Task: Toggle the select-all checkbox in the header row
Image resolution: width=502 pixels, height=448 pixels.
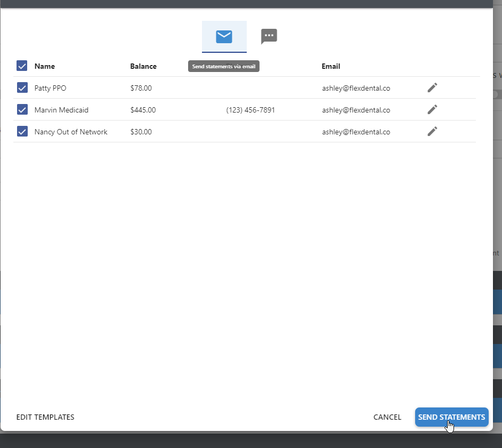Action: point(21,66)
